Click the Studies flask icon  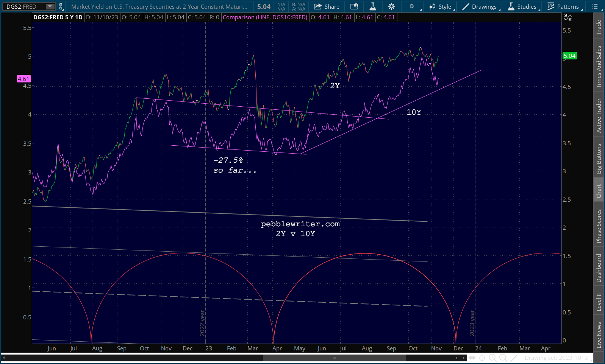click(511, 6)
